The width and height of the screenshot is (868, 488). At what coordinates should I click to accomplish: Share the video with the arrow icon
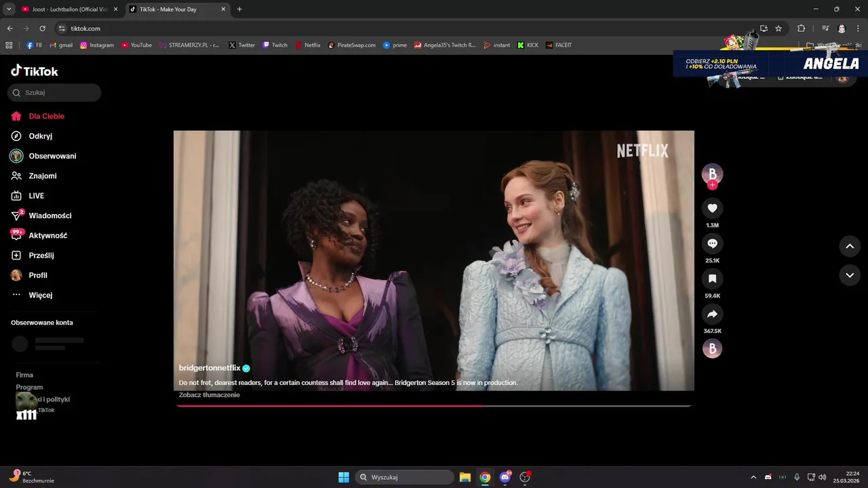pos(712,314)
